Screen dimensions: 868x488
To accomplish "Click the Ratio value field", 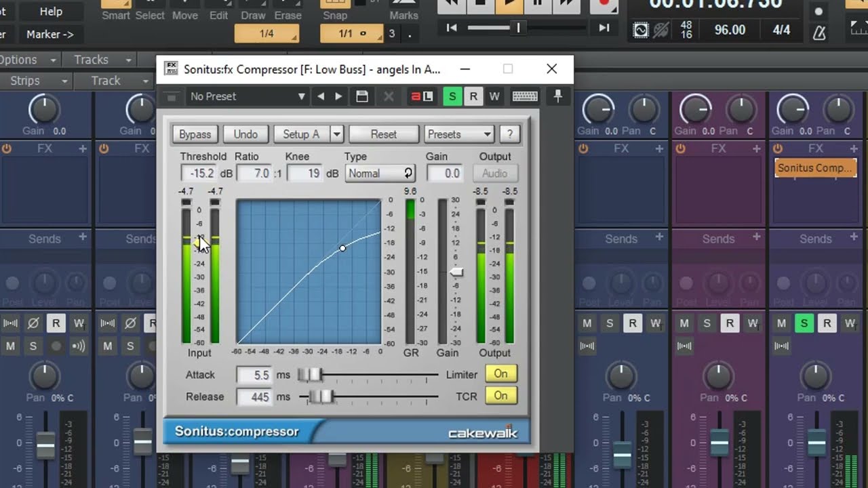I will [254, 174].
